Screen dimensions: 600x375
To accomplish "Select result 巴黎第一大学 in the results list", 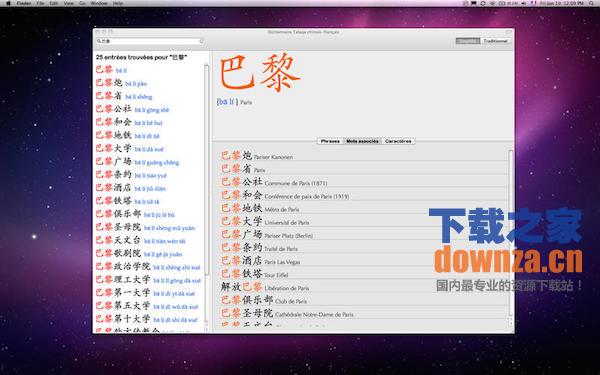I will tap(145, 292).
